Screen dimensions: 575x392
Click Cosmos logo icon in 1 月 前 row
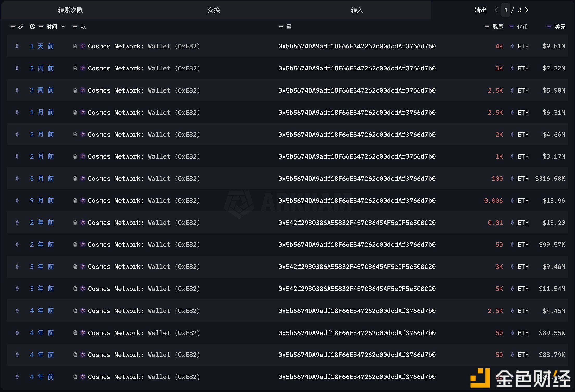click(x=83, y=112)
